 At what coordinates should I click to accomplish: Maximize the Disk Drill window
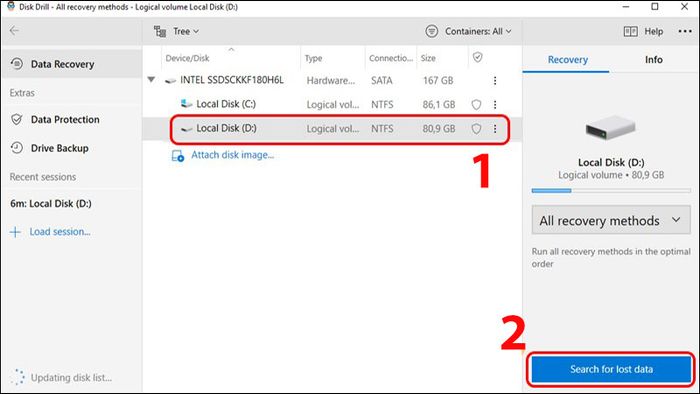(654, 6)
